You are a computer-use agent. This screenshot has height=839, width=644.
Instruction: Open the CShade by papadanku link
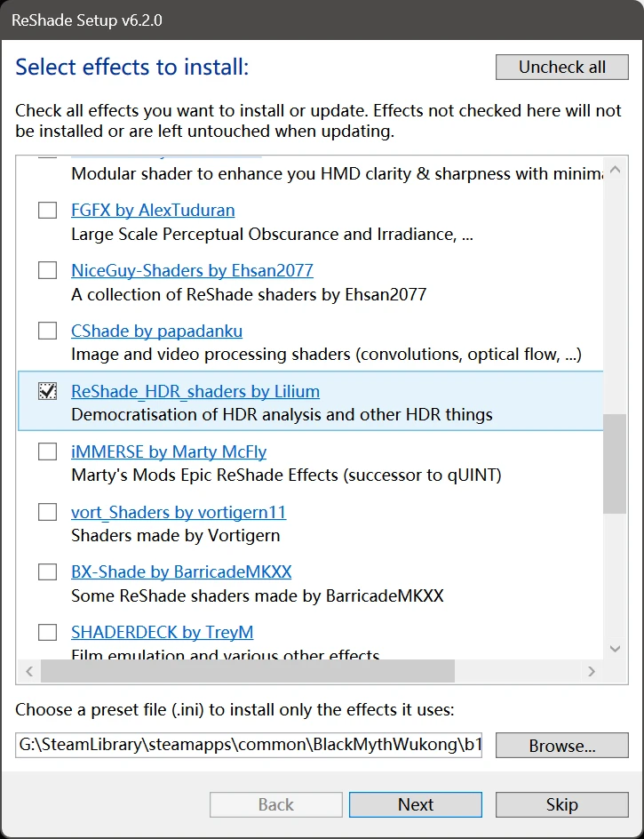pos(156,332)
